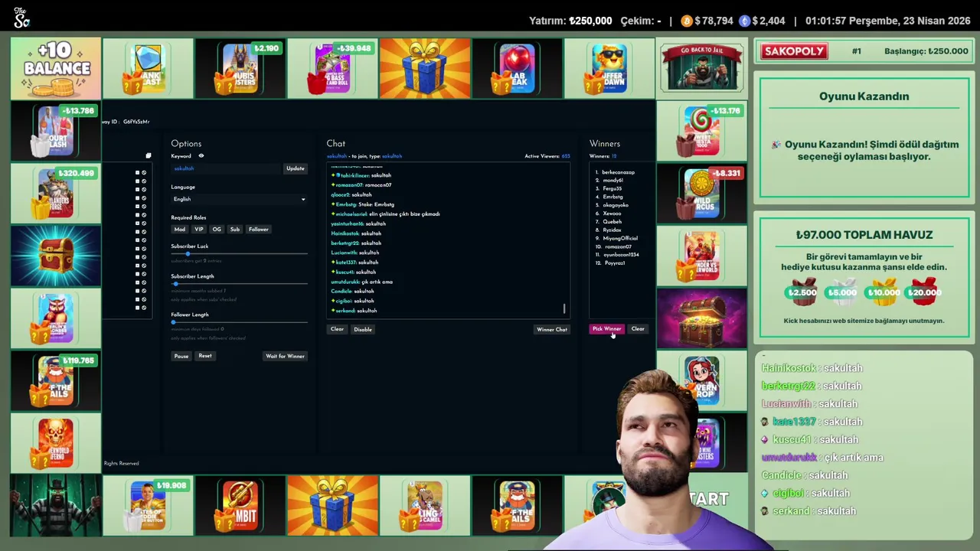Open the Court Clash tile marked -₺13.786
The height and width of the screenshot is (551, 980).
click(56, 131)
